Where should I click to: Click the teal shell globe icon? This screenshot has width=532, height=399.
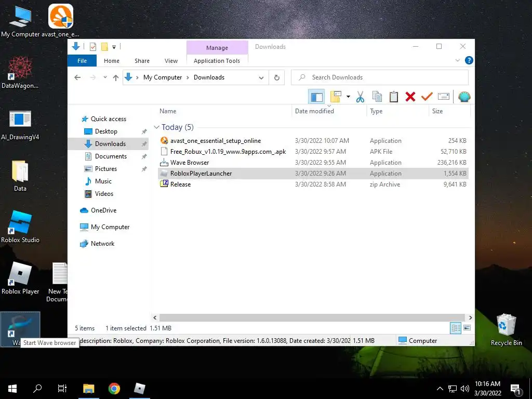point(464,97)
